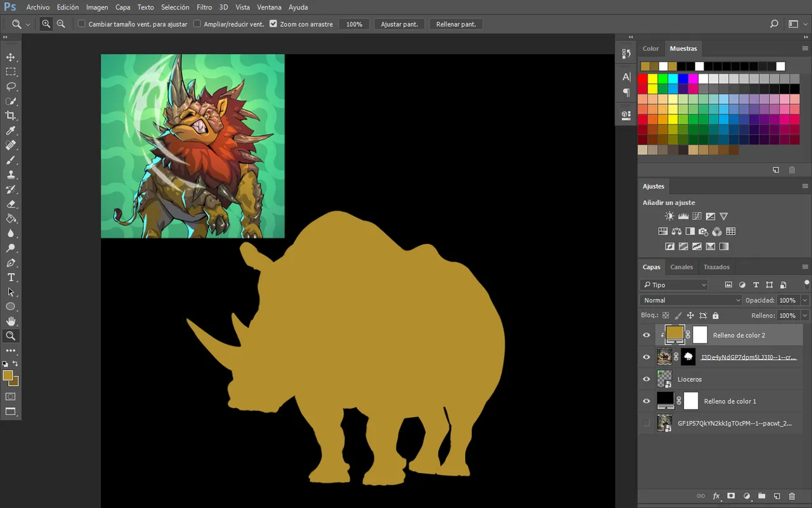Select the Quick Selection tool
Screen dimensions: 812x508
(11, 101)
